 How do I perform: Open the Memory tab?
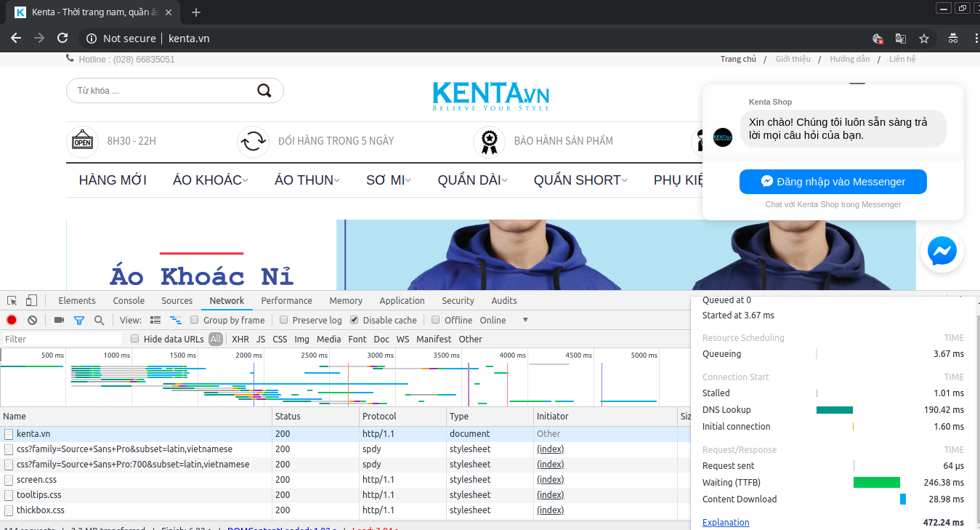346,300
